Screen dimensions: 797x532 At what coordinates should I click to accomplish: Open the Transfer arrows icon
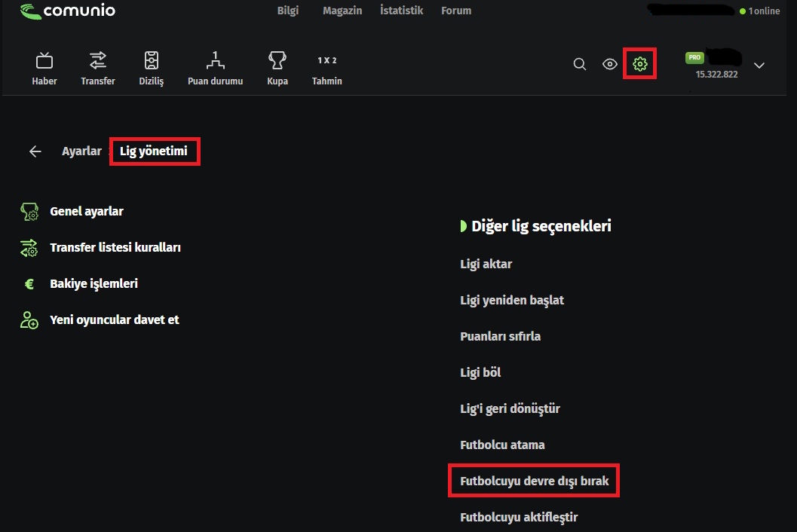(x=97, y=60)
